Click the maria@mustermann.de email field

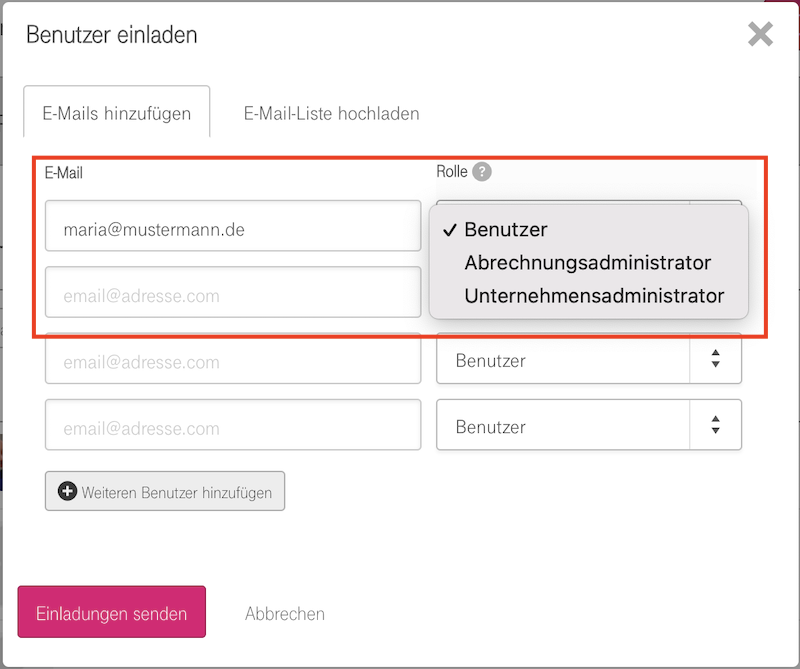coord(232,230)
